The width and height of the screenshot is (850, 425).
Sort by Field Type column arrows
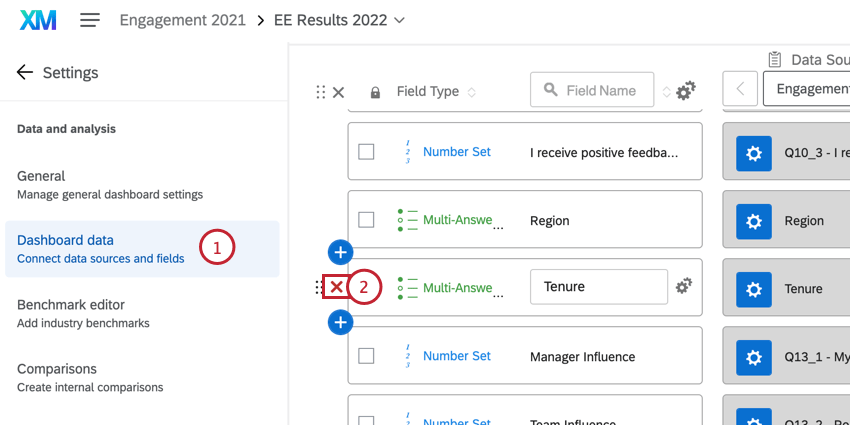472,92
